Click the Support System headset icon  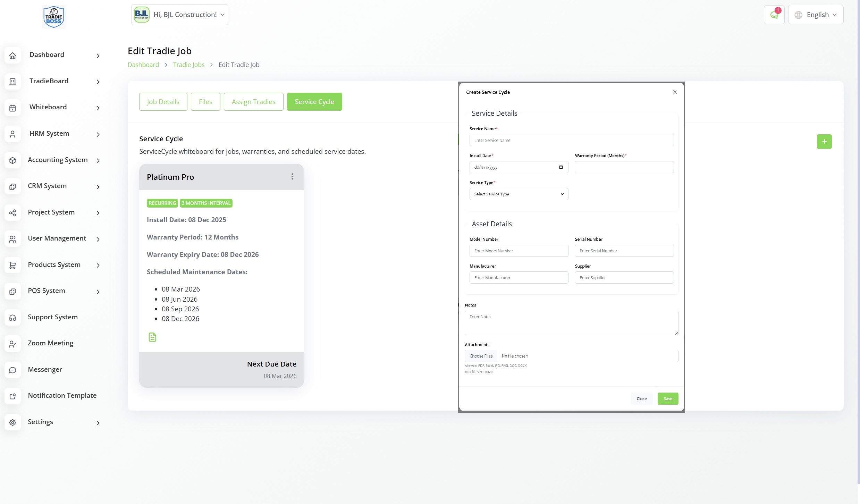point(12,318)
